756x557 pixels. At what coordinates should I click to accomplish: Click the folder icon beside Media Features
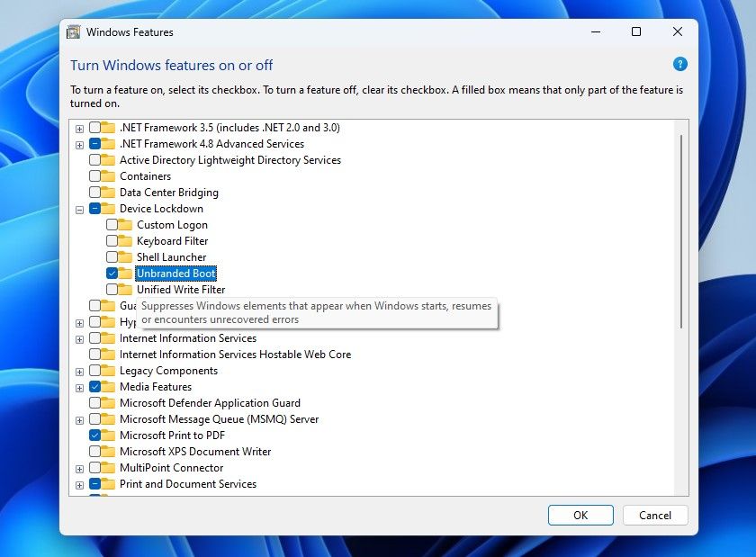click(109, 387)
